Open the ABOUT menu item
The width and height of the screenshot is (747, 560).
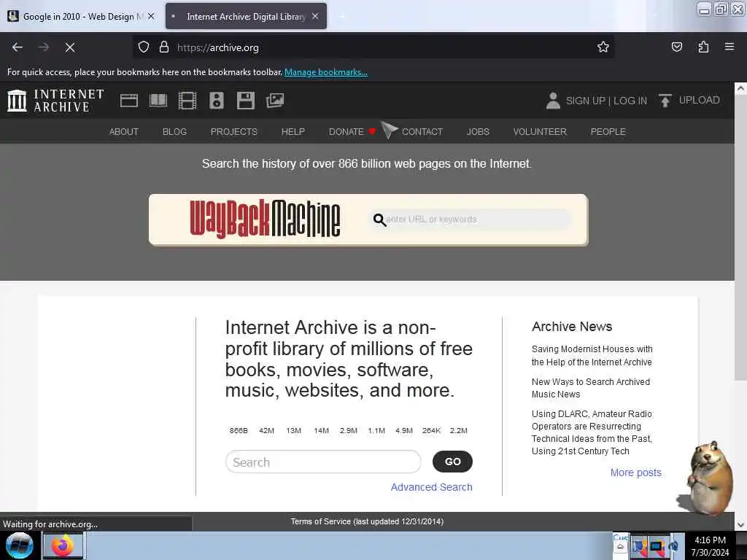pyautogui.click(x=124, y=131)
